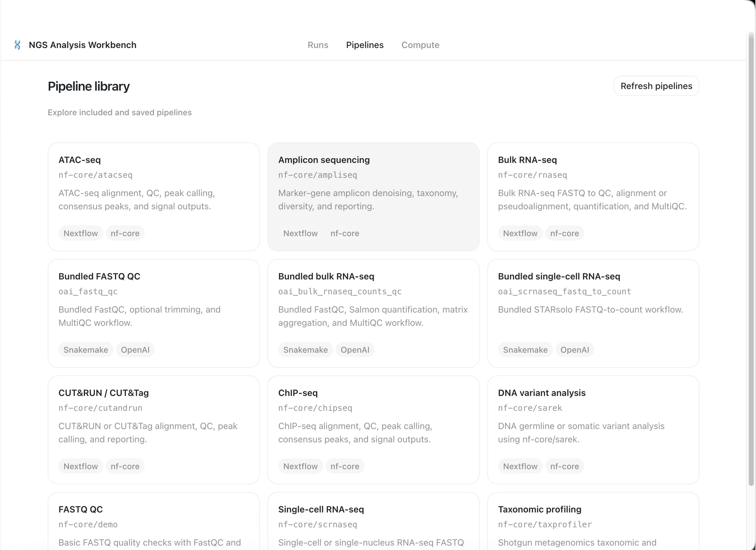756x550 pixels.
Task: Click nf-core tag on ChIP-seq card
Action: point(345,466)
